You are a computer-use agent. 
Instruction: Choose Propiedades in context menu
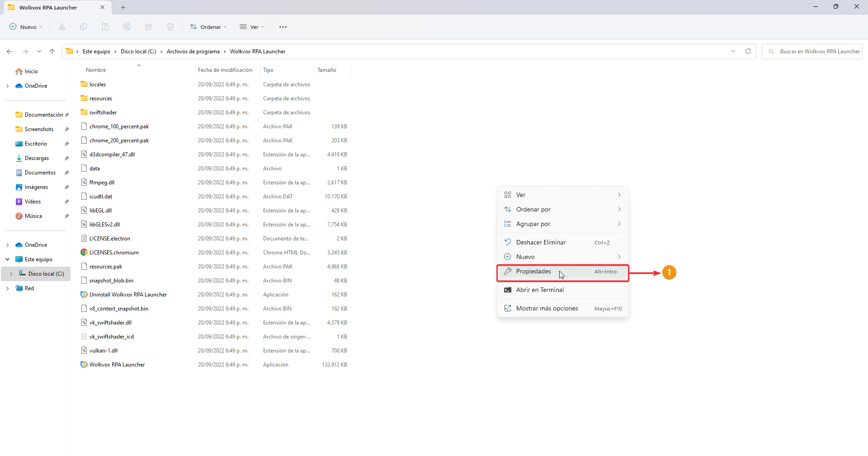click(x=563, y=272)
